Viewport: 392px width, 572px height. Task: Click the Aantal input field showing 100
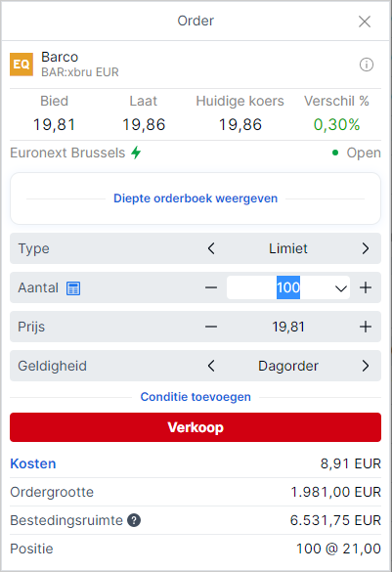pos(288,287)
